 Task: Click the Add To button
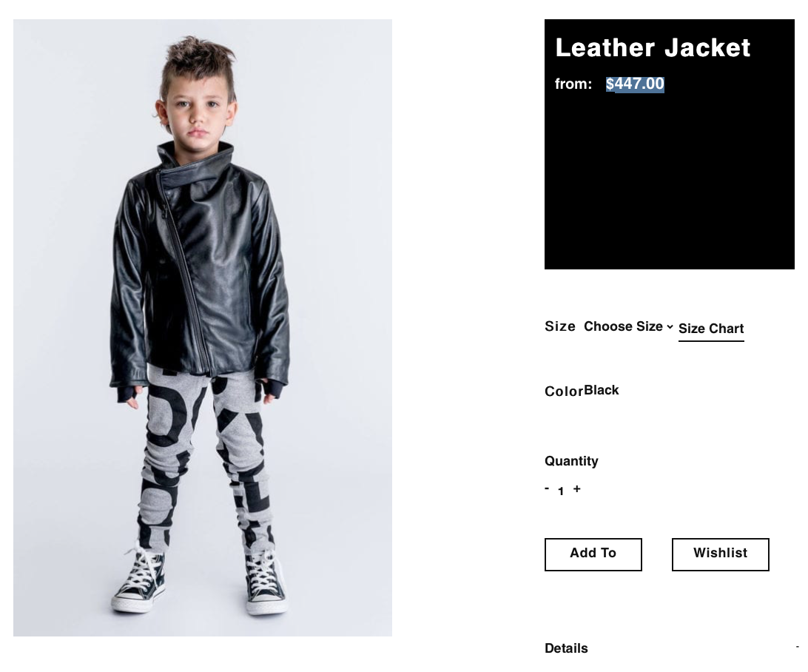tap(593, 554)
